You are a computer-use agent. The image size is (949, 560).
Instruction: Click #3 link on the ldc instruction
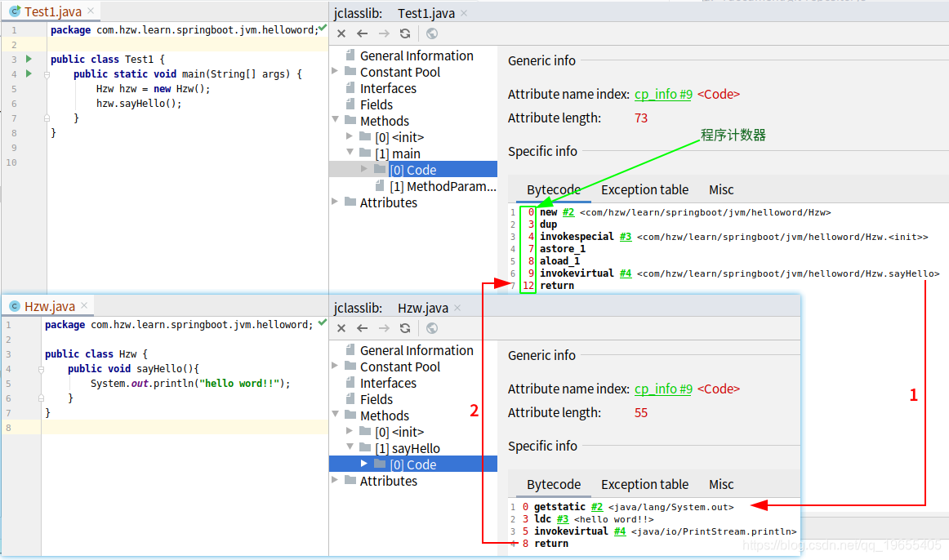pyautogui.click(x=563, y=519)
